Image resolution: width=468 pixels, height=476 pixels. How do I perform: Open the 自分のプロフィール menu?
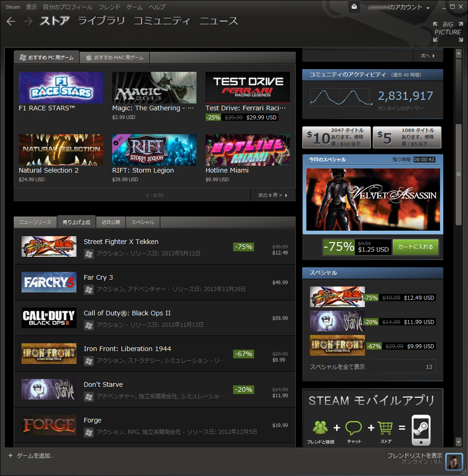pos(68,7)
